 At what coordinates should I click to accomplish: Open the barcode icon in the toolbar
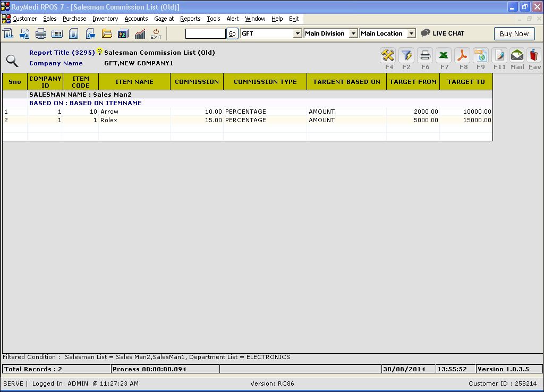[57, 33]
